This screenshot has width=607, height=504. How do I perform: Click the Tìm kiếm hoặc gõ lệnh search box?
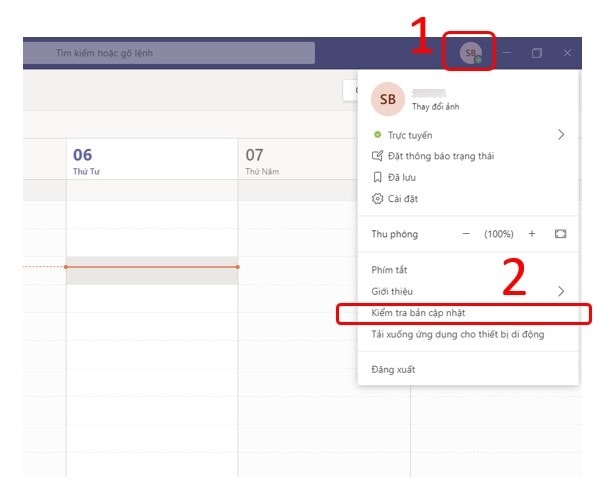tap(170, 53)
